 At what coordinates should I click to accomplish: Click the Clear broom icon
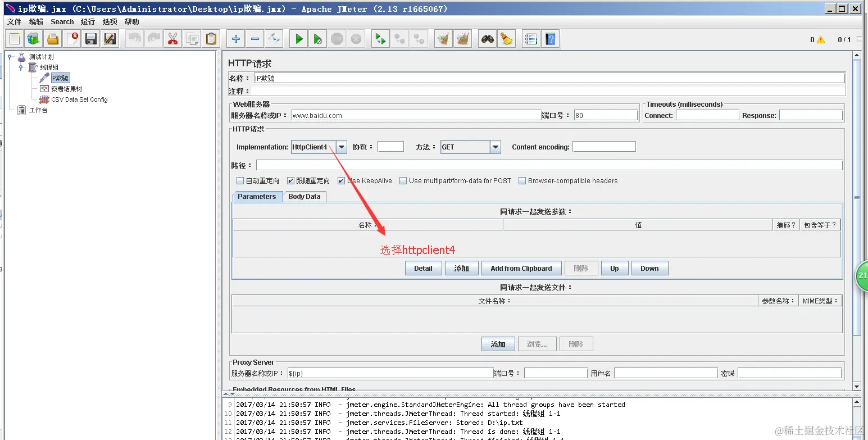pyautogui.click(x=444, y=39)
